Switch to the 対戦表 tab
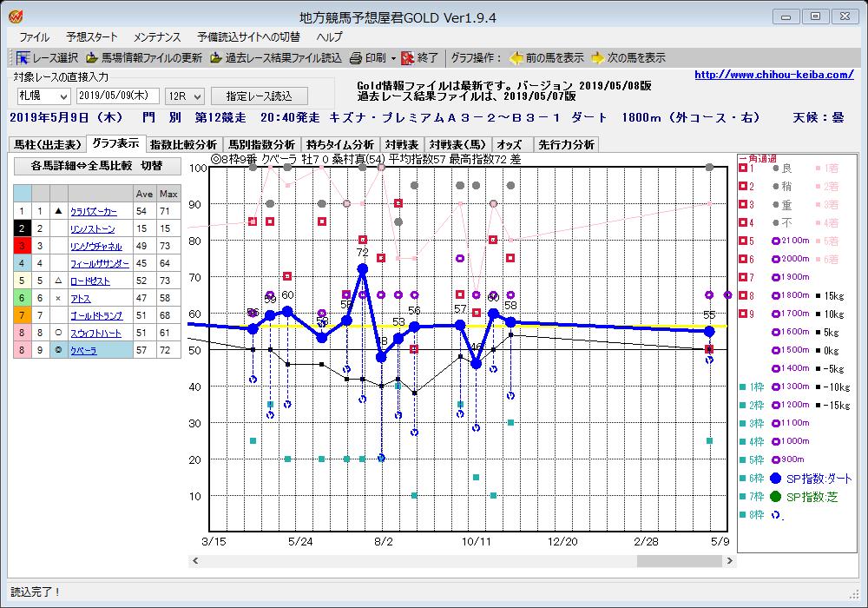 click(401, 144)
